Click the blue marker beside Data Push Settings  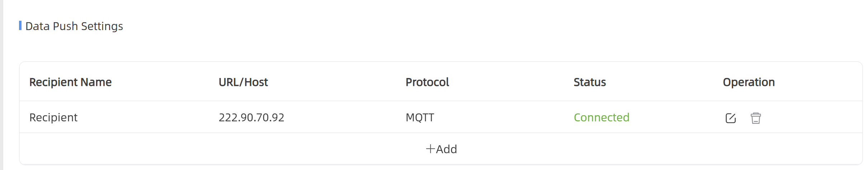point(20,26)
